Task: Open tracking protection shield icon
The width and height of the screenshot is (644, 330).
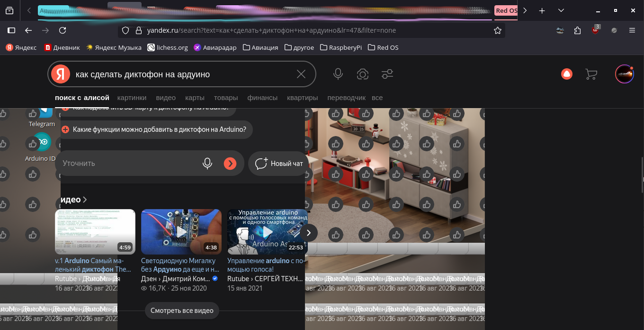Action: click(x=125, y=30)
